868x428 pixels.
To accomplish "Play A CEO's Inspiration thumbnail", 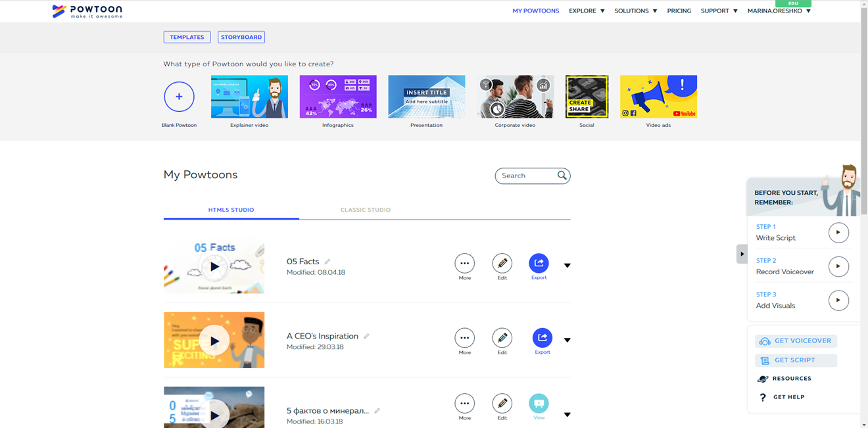I will [214, 341].
